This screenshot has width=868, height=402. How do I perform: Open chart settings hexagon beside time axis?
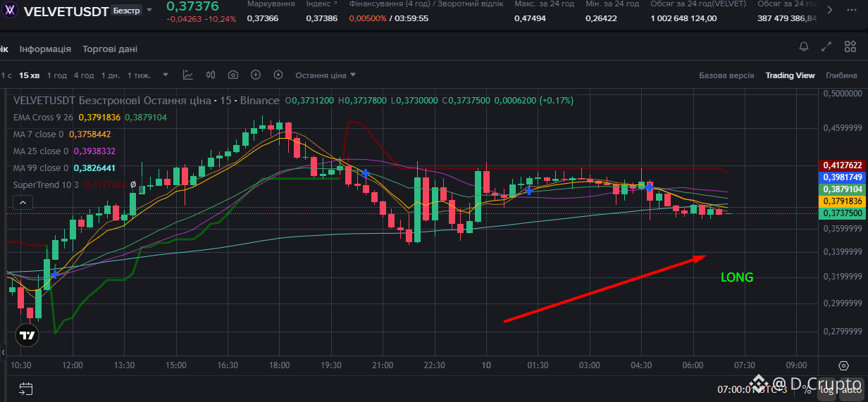point(843,365)
